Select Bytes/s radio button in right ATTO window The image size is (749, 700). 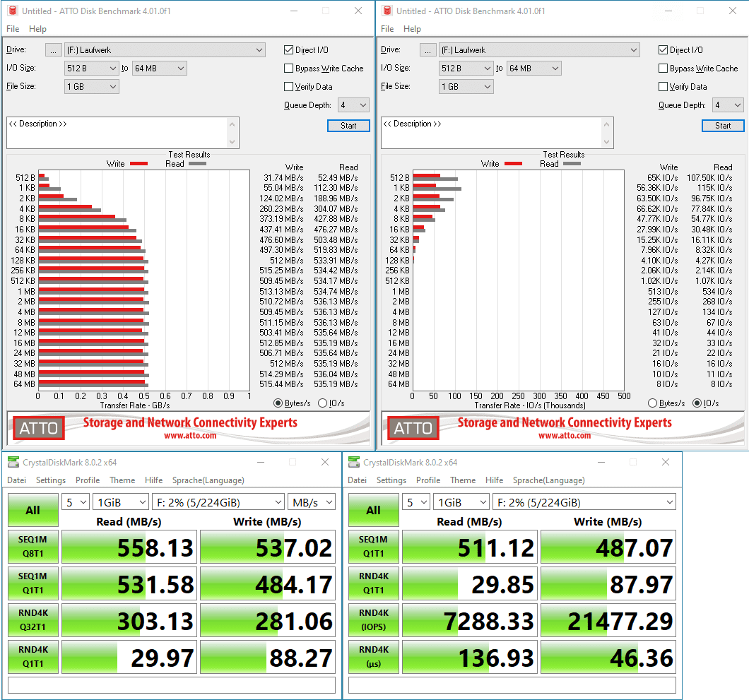[x=652, y=403]
